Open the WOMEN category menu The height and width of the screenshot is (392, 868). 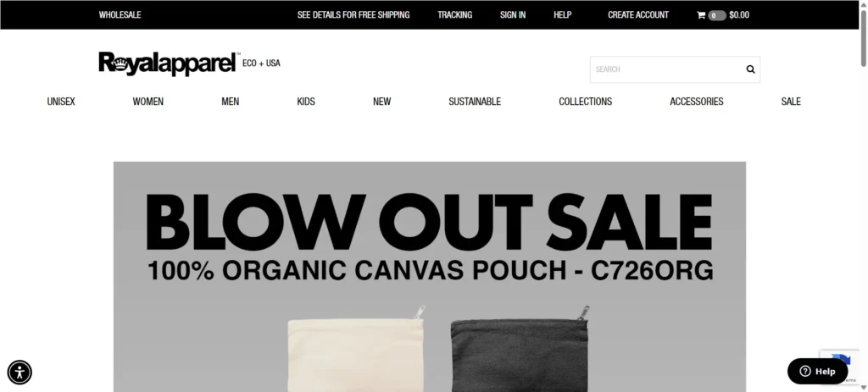coord(147,102)
